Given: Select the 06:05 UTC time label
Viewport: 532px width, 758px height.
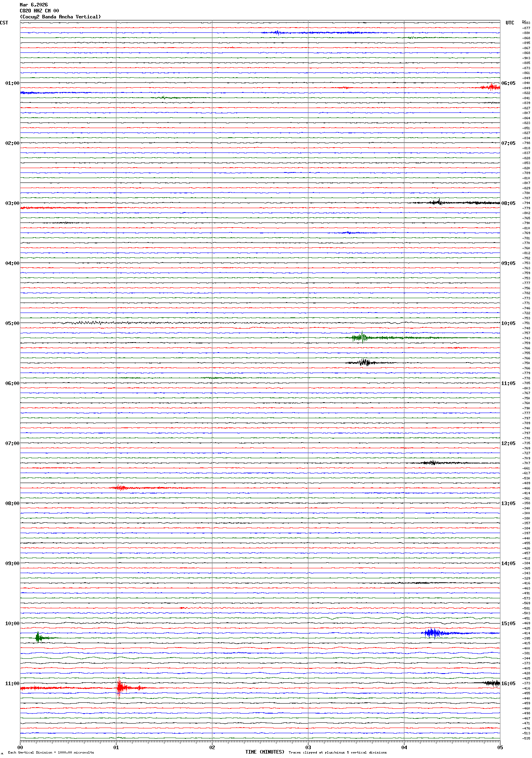Looking at the screenshot, I should click(x=508, y=83).
